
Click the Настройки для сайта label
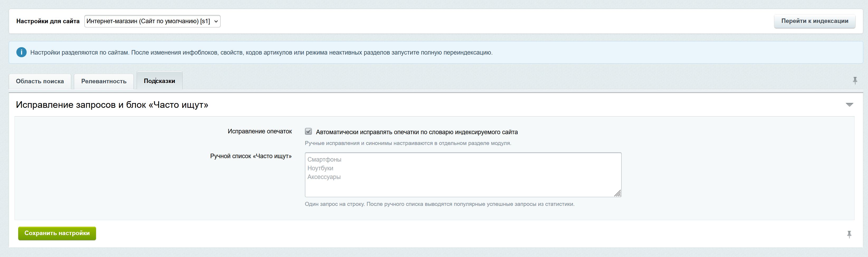[x=48, y=21]
